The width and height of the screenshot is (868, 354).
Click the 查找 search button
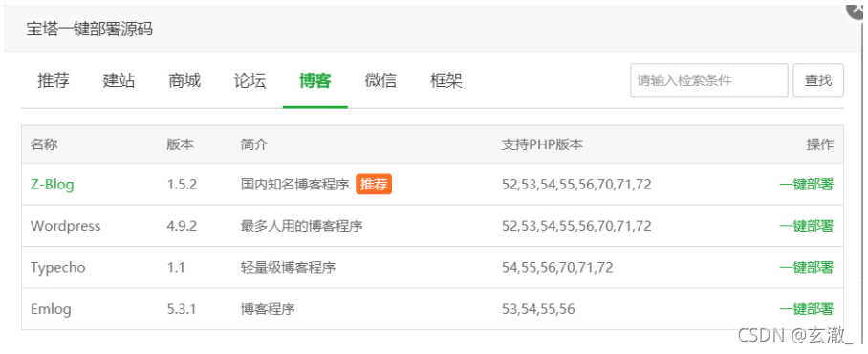click(x=818, y=80)
